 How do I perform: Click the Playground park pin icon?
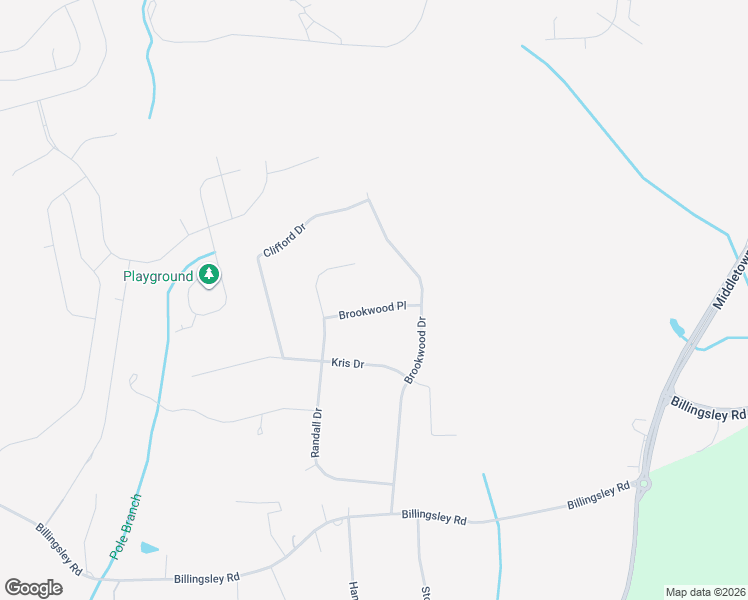pyautogui.click(x=209, y=275)
